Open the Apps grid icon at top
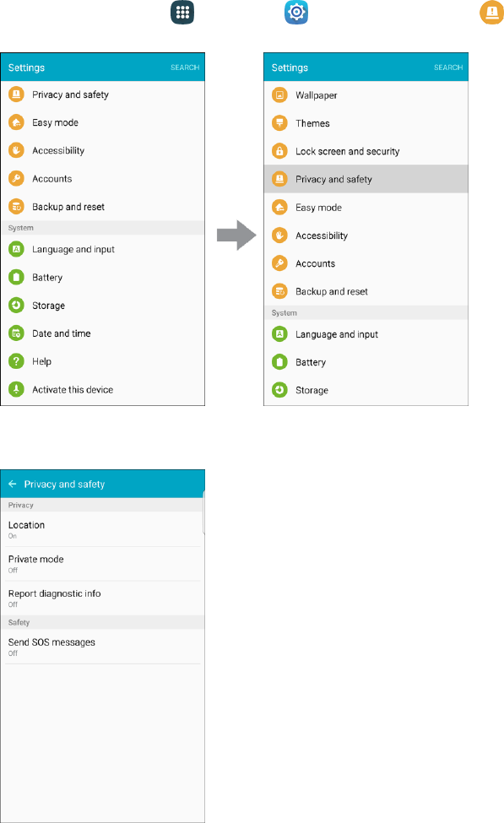 pyautogui.click(x=182, y=12)
